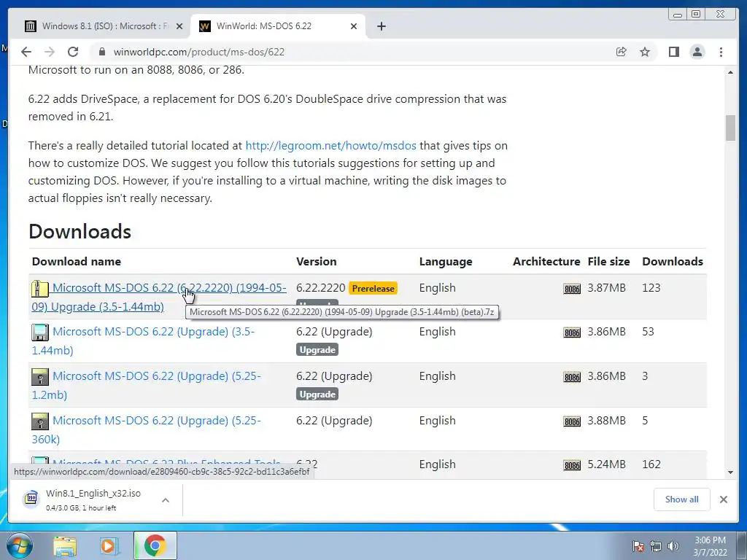Launch Windows Media Player from taskbar

109,545
